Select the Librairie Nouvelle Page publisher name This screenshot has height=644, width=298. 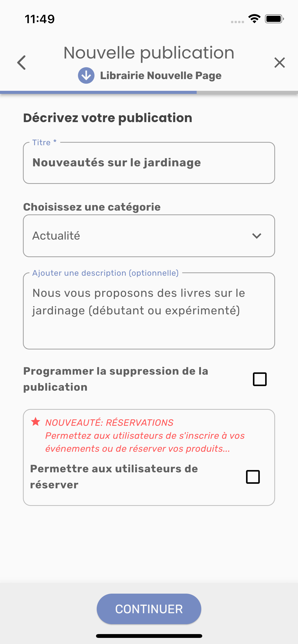coord(161,76)
